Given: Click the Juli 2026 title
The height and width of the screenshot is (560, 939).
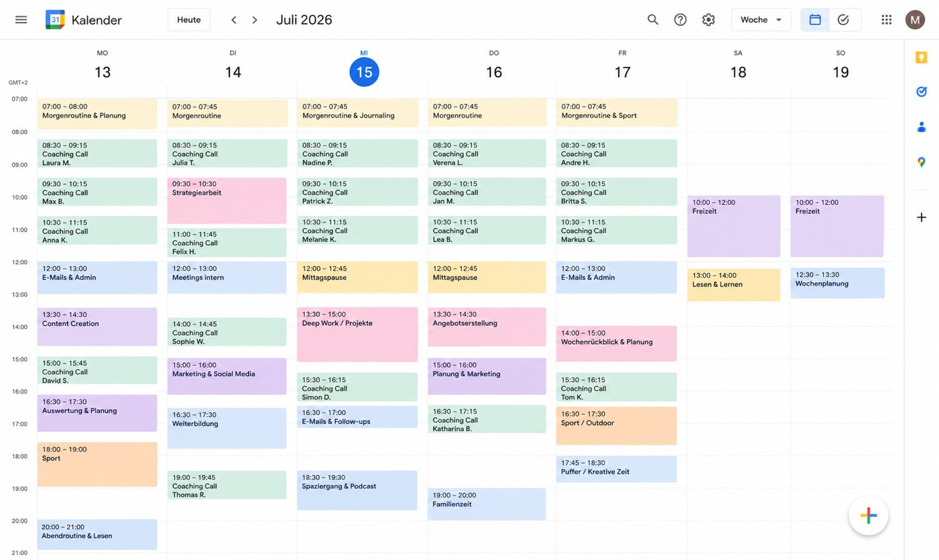Looking at the screenshot, I should tap(304, 19).
